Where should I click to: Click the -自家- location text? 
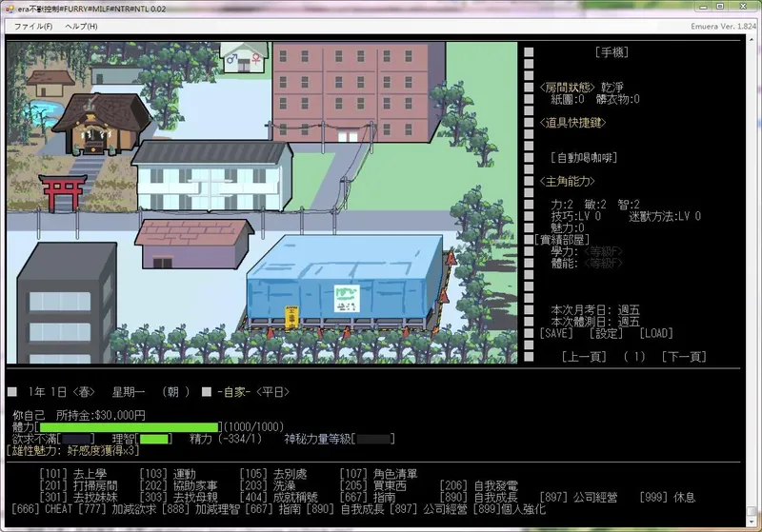pyautogui.click(x=233, y=392)
